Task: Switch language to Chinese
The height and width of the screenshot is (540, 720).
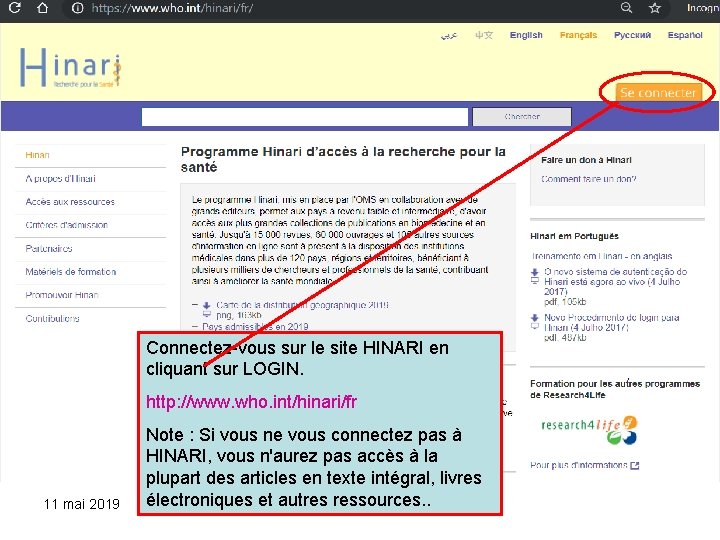Action: pyautogui.click(x=484, y=35)
